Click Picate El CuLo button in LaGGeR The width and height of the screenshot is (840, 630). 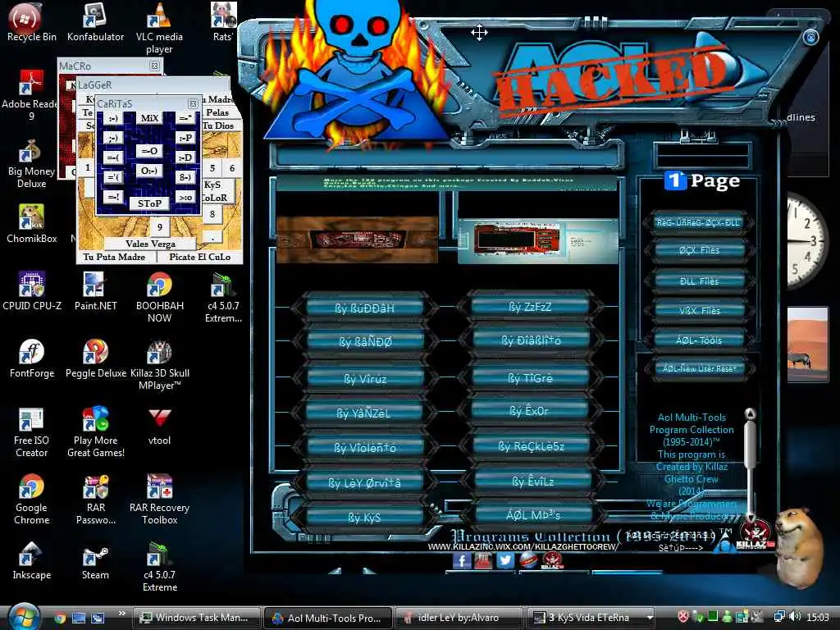point(200,257)
